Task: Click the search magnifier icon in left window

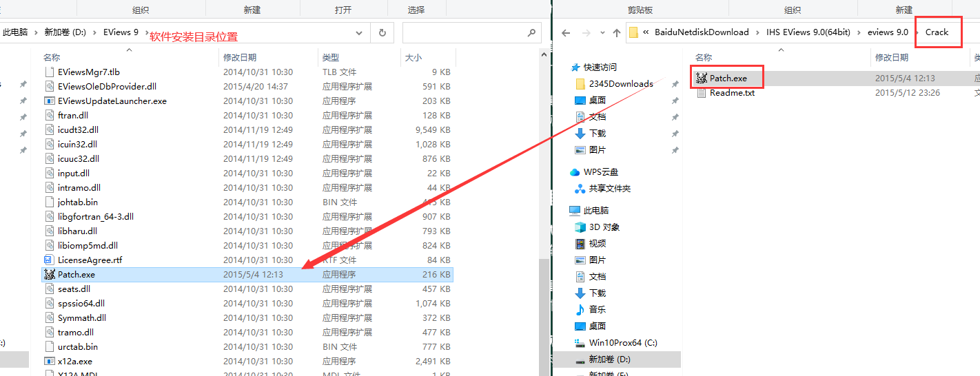Action: 531,32
